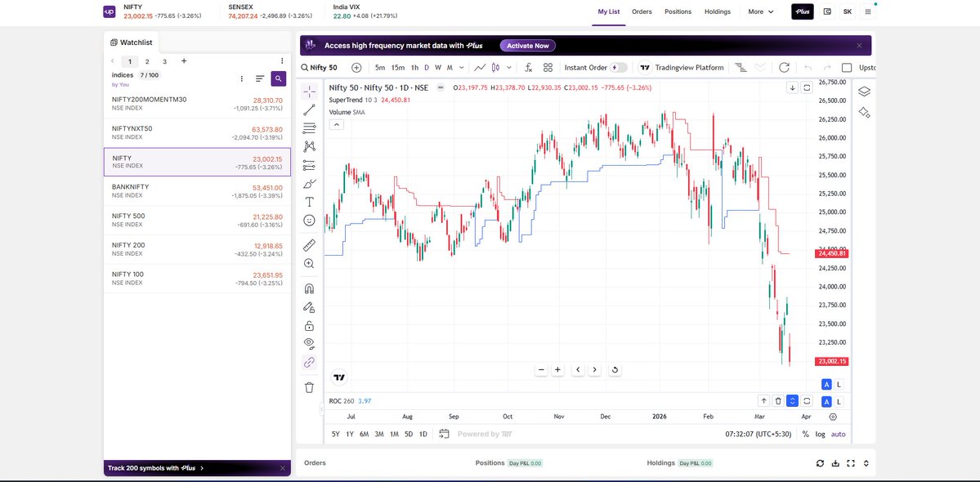980x482 pixels.
Task: Select BANKNIFTY in the watchlist
Action: click(x=197, y=191)
